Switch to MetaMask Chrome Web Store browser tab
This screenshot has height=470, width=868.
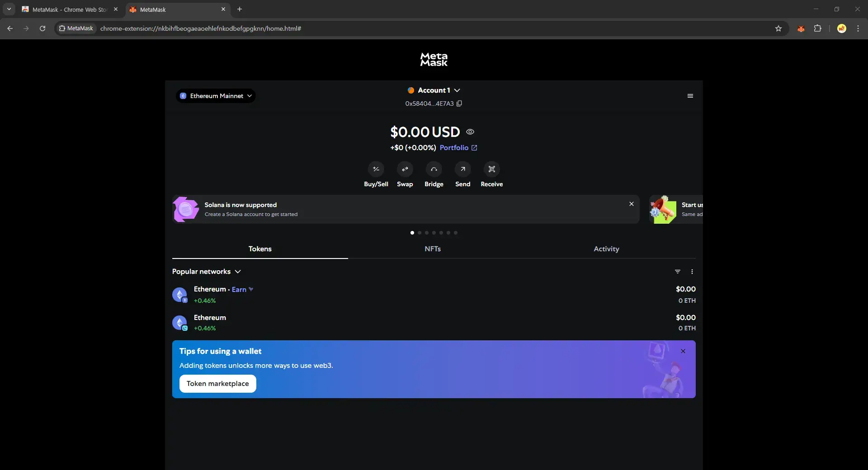point(70,9)
